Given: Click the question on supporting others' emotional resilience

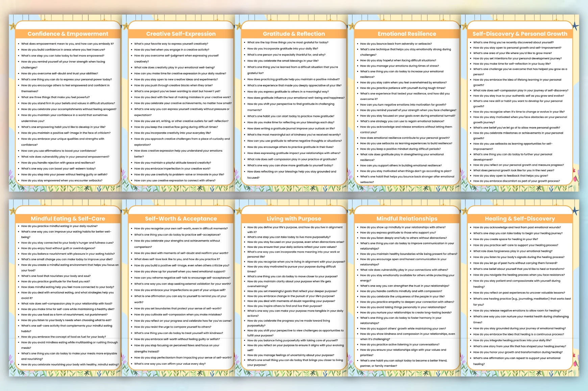Looking at the screenshot, I should (401, 165).
